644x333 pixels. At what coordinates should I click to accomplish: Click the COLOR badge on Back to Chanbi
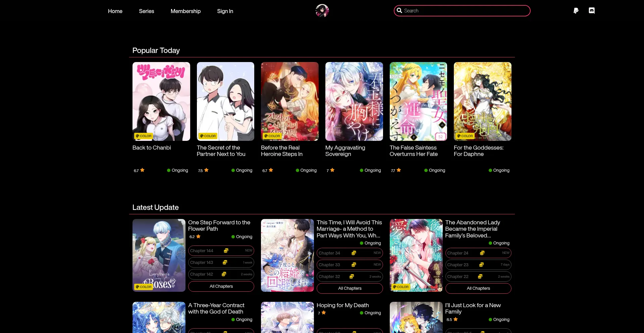(x=144, y=136)
